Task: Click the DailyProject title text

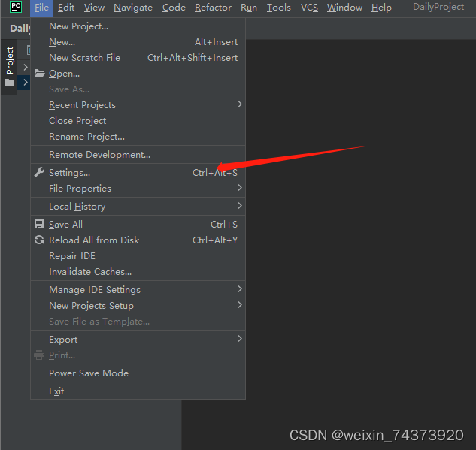Action: 438,7
